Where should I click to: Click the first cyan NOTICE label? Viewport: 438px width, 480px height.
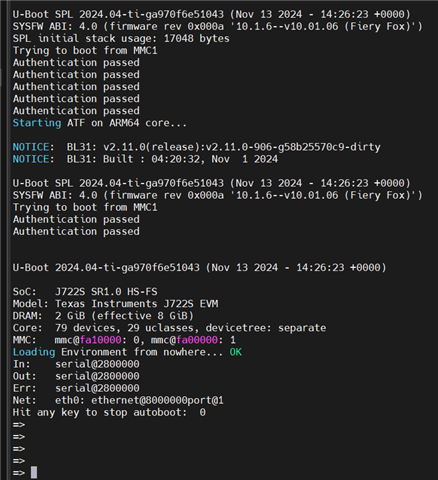point(33,147)
